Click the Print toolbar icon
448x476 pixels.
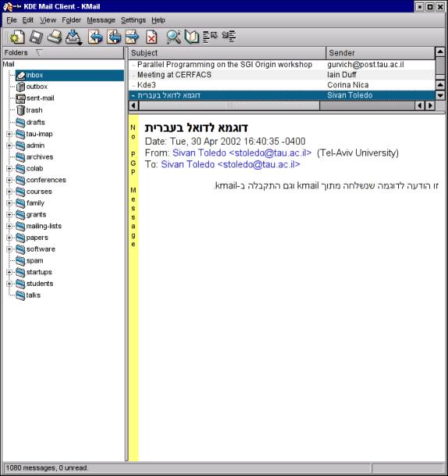click(x=55, y=37)
